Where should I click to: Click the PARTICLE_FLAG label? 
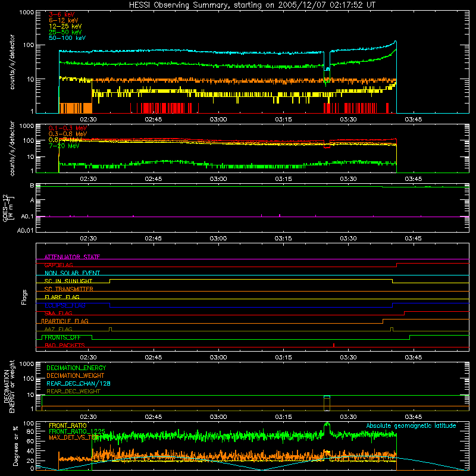coord(65,321)
